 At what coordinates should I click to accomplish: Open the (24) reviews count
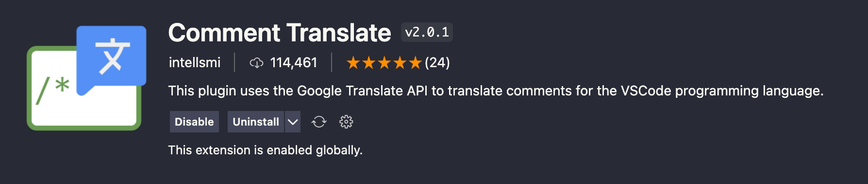[437, 62]
